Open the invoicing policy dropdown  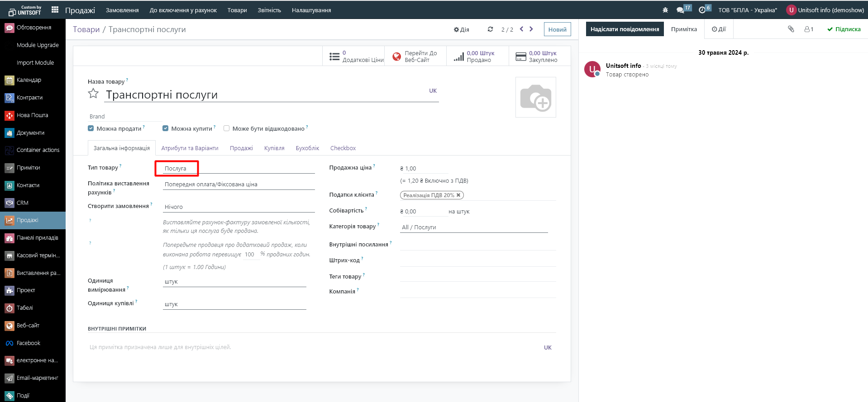click(x=238, y=184)
